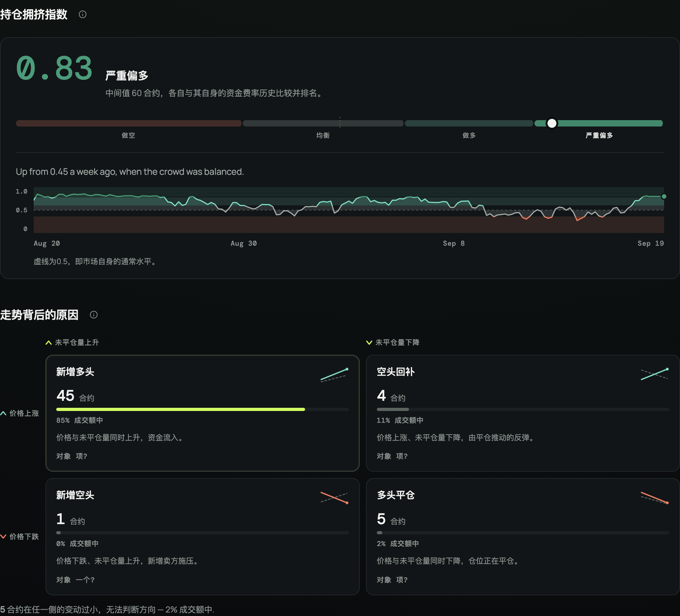680x616 pixels.
Task: Click the green 85% volume bar
Action: 180,409
